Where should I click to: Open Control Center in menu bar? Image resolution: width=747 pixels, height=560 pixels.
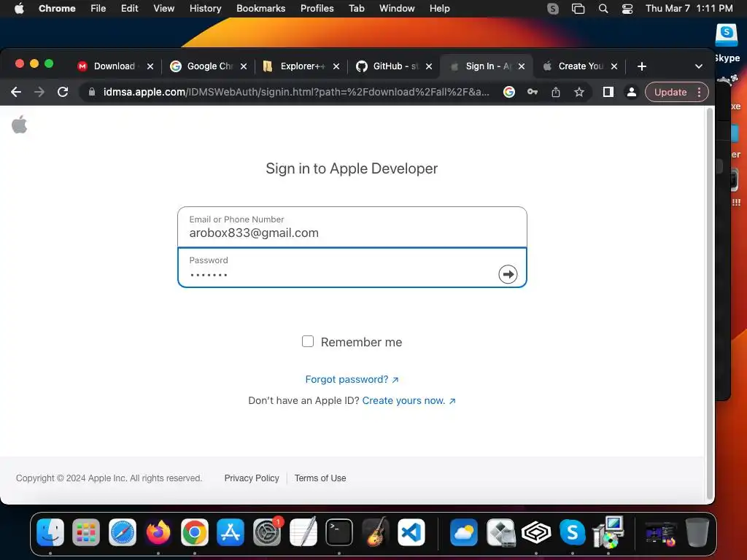[627, 9]
